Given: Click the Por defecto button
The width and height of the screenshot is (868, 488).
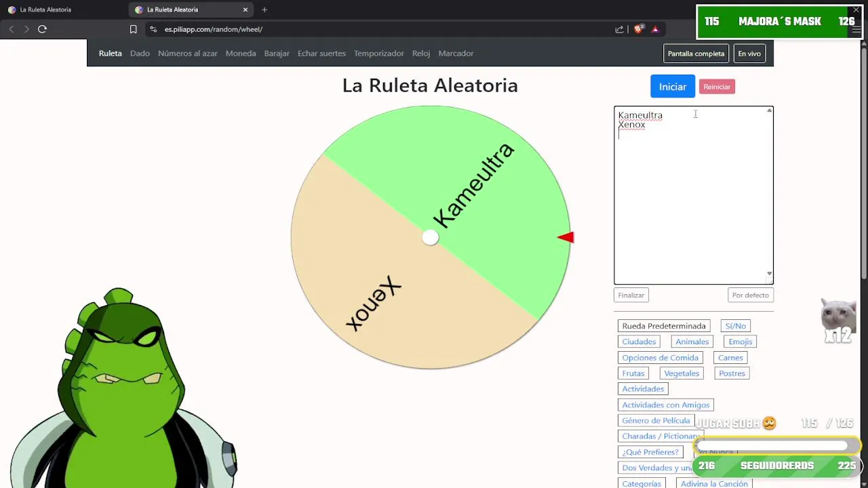Looking at the screenshot, I should (x=751, y=295).
